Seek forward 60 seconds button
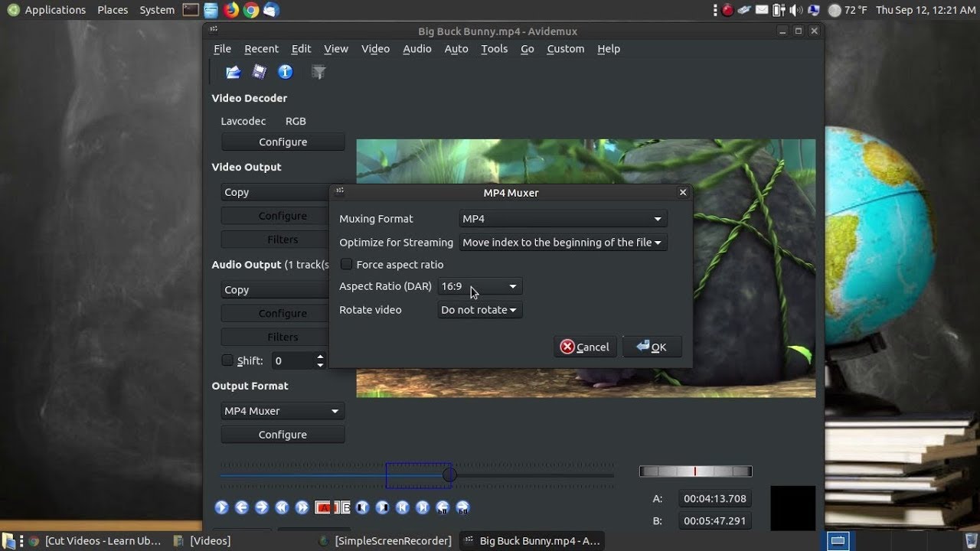 [463, 507]
